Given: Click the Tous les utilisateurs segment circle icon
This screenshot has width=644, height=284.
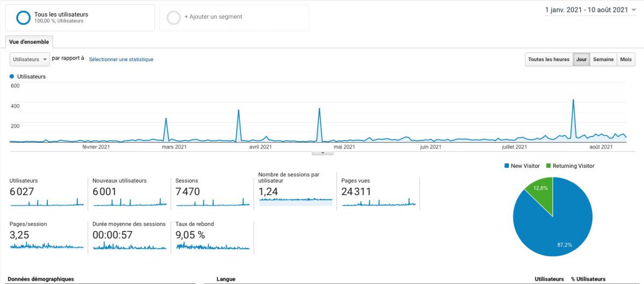Looking at the screenshot, I should tap(24, 18).
